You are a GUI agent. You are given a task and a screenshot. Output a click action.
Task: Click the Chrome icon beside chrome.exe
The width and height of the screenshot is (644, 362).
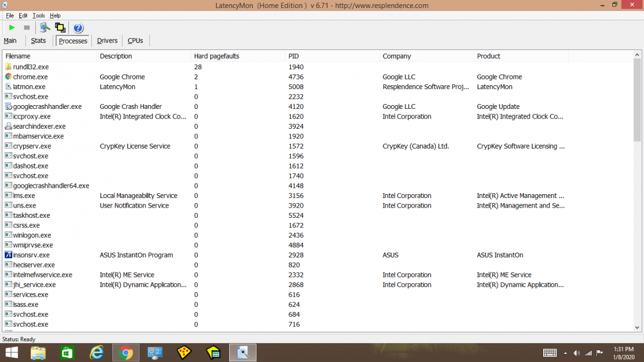tap(9, 77)
